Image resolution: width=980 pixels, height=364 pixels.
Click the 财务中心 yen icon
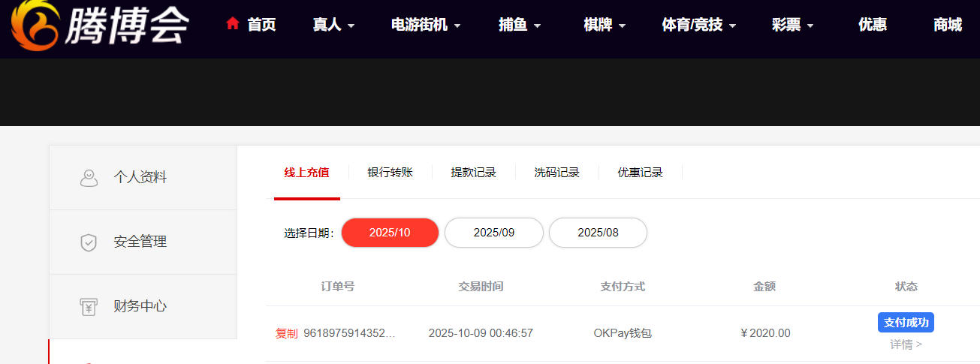tap(89, 307)
